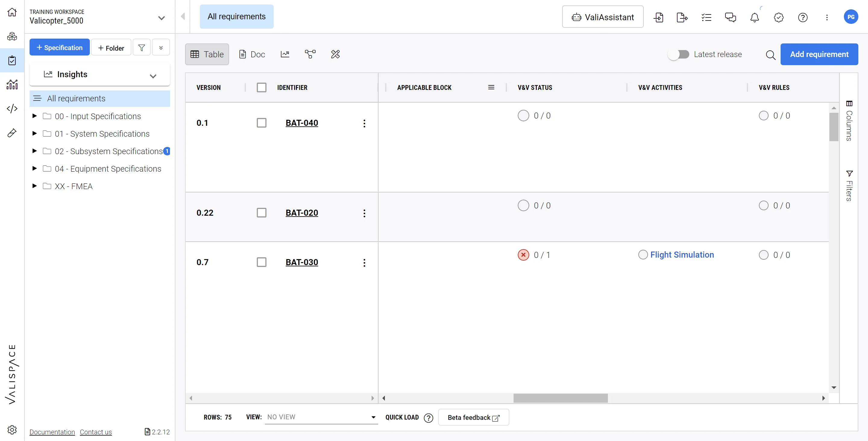Click the search magnifier icon

click(x=770, y=54)
